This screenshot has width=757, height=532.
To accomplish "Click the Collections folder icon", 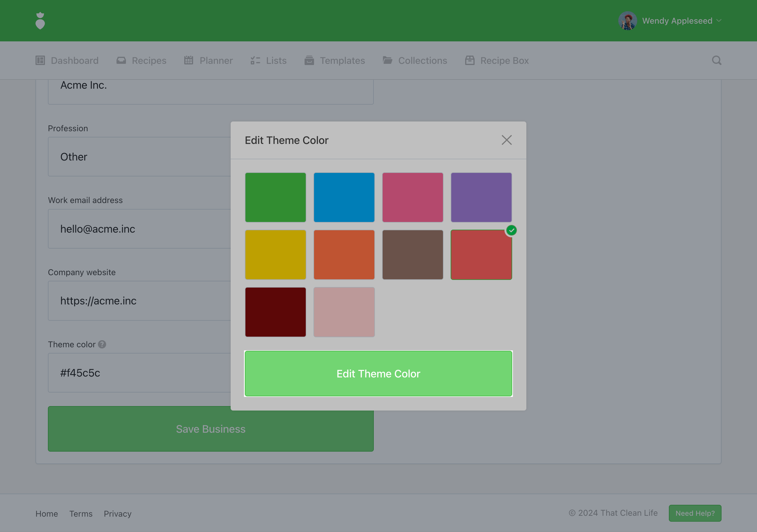I will [387, 60].
